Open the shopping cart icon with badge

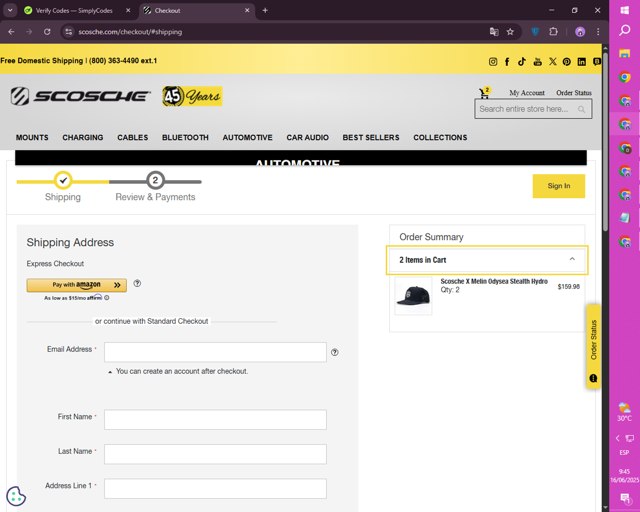pyautogui.click(x=484, y=93)
